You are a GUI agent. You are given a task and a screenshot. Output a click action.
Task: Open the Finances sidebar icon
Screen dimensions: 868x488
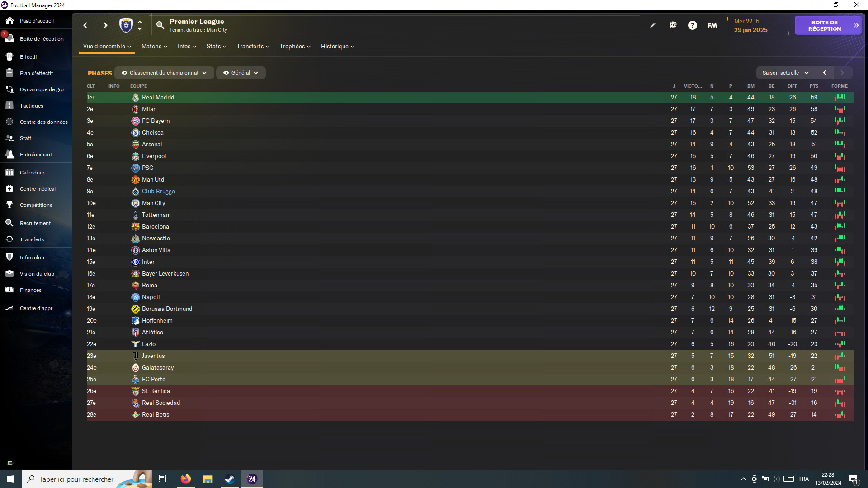tap(9, 290)
